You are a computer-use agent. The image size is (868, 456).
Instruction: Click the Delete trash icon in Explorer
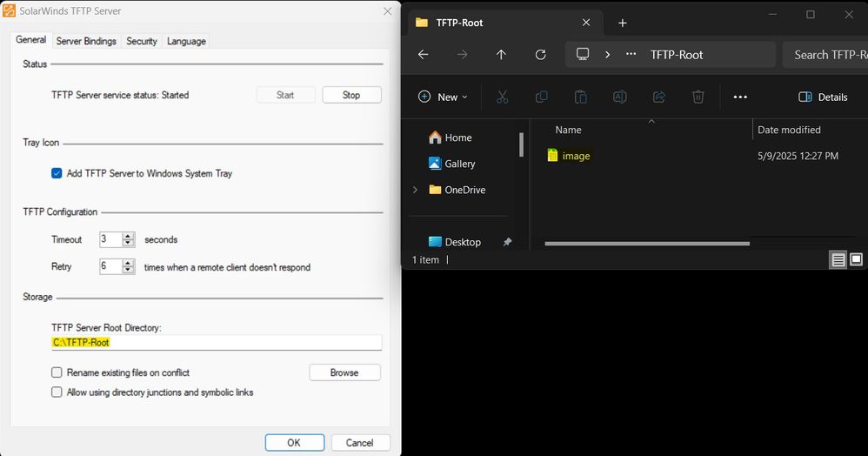point(698,97)
